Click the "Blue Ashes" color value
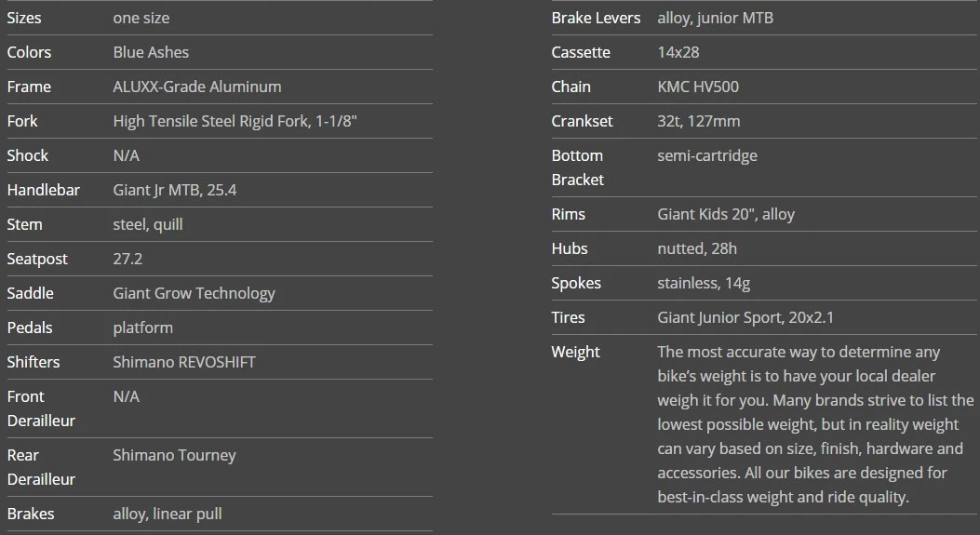The height and width of the screenshot is (535, 980). tap(151, 52)
